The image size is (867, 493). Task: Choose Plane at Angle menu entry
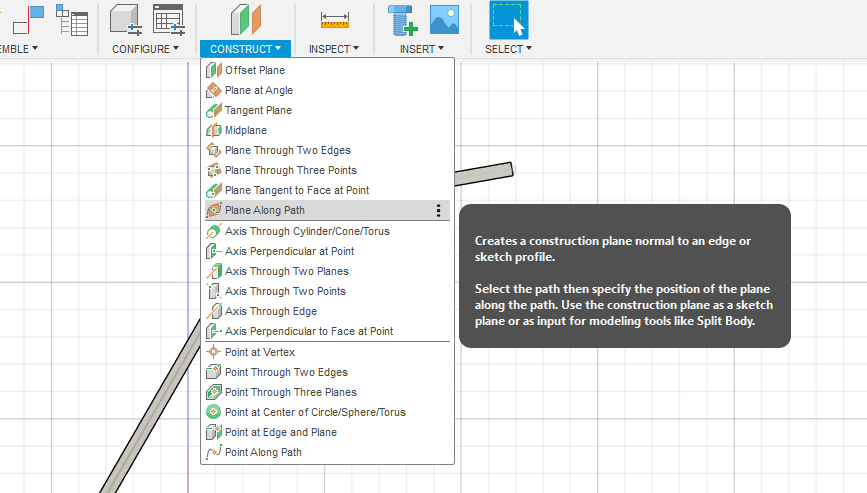click(327, 90)
